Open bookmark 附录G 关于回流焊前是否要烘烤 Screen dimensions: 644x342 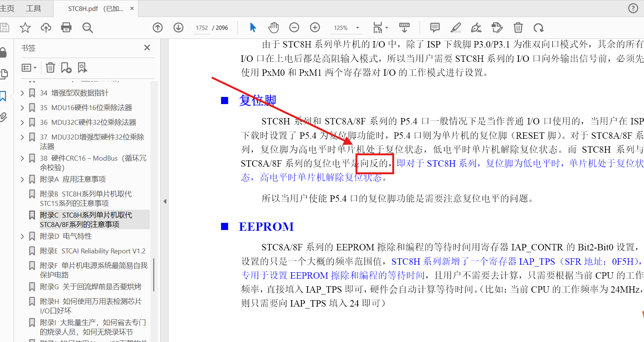(x=91, y=287)
